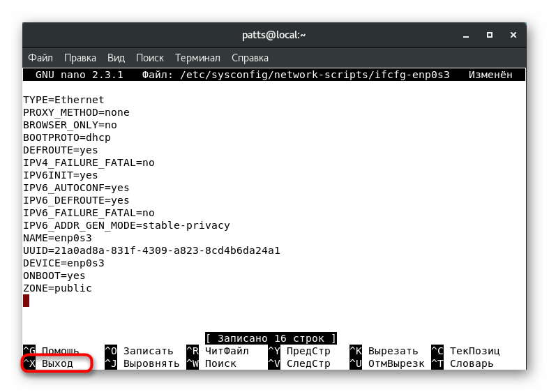The width and height of the screenshot is (549, 392).
Task: Click the DEVICE=enp0s3 line
Action: (63, 263)
